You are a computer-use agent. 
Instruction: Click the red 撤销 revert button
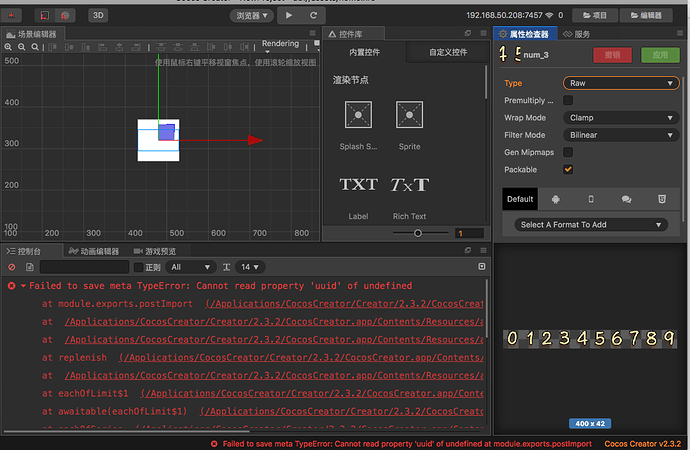612,55
